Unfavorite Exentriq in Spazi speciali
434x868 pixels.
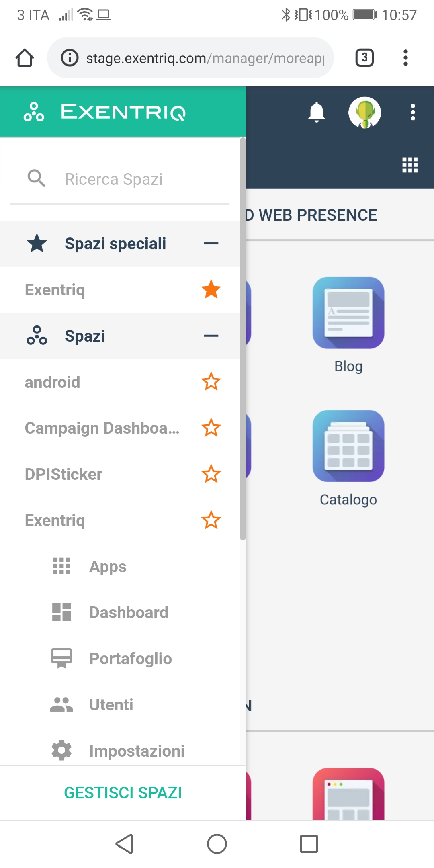pos(211,290)
